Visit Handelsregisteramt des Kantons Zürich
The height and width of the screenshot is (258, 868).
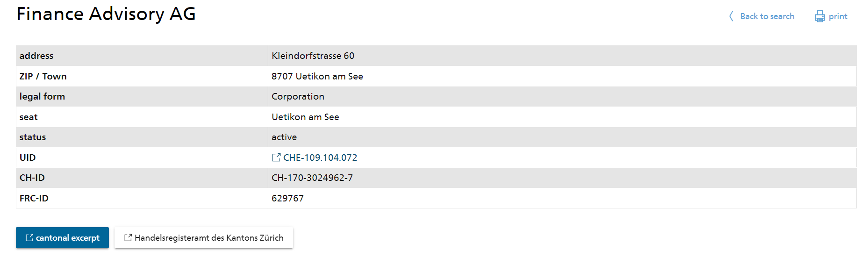tap(209, 238)
